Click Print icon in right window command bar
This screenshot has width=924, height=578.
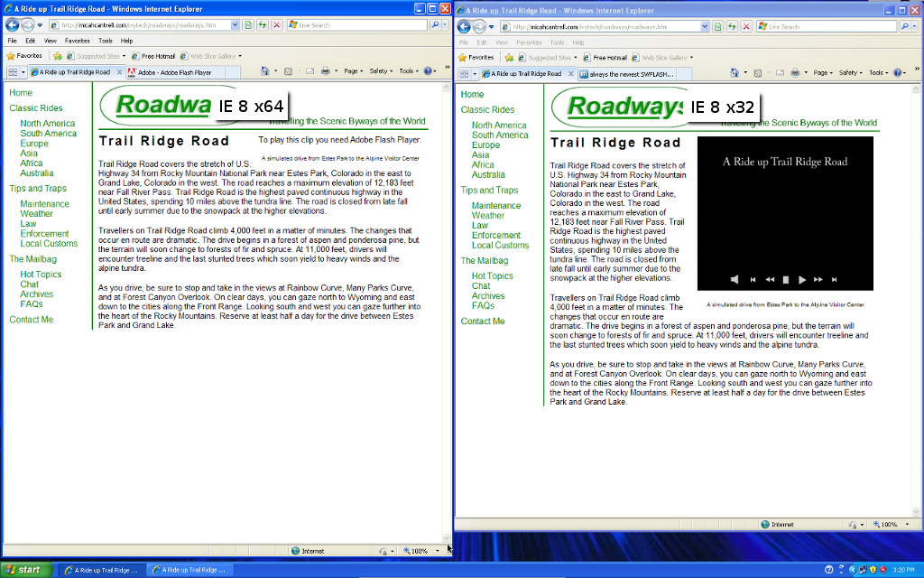(795, 73)
